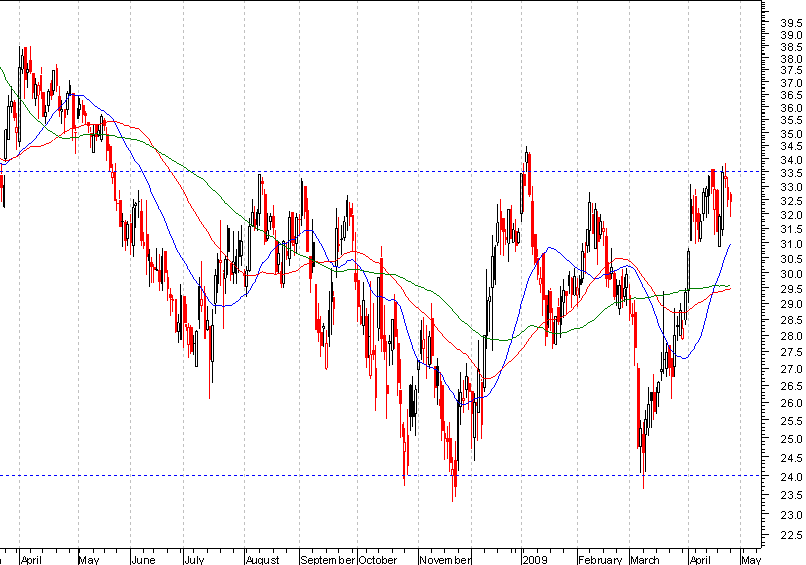Click the 32.0 price axis label
The image size is (806, 565).
(x=791, y=215)
